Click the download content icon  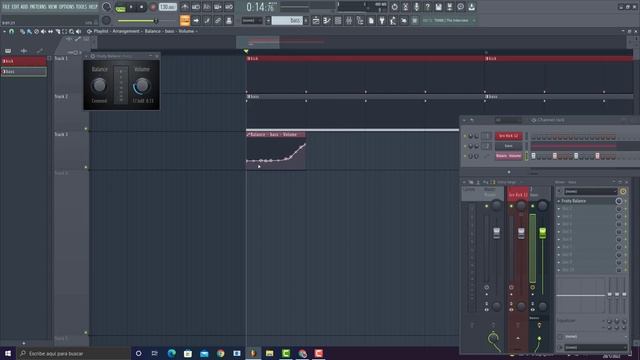[471, 7]
